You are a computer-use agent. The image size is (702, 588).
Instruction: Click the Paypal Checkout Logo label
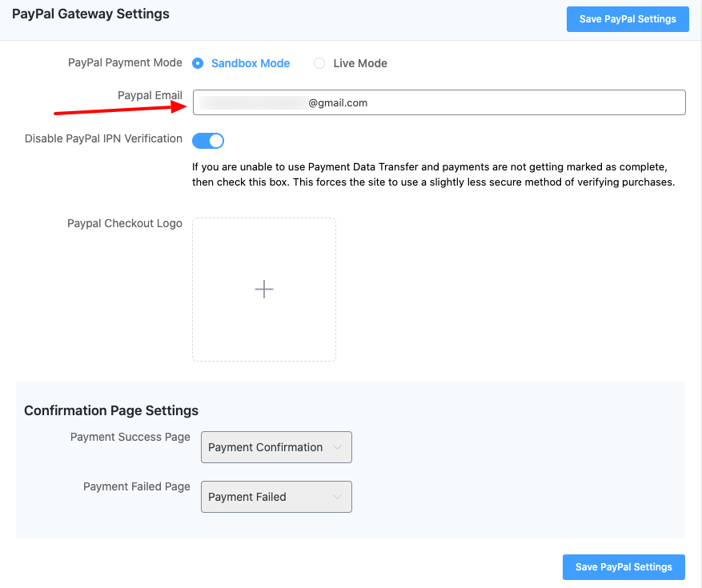pos(125,223)
